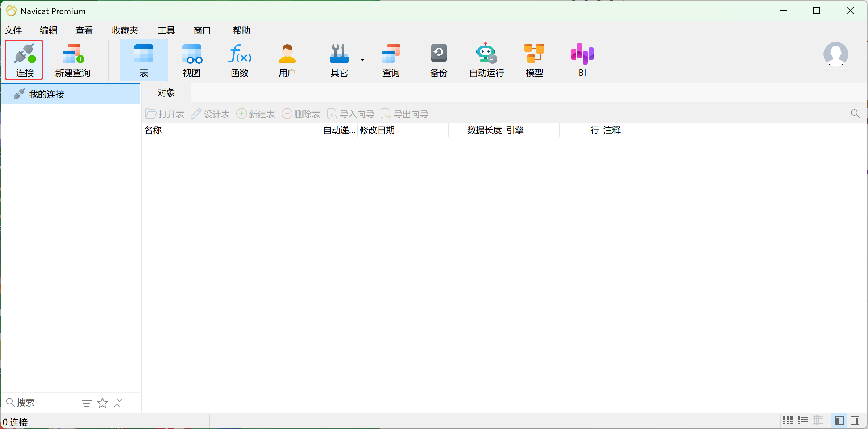Open the 工具 menu
This screenshot has width=868, height=429.
166,30
